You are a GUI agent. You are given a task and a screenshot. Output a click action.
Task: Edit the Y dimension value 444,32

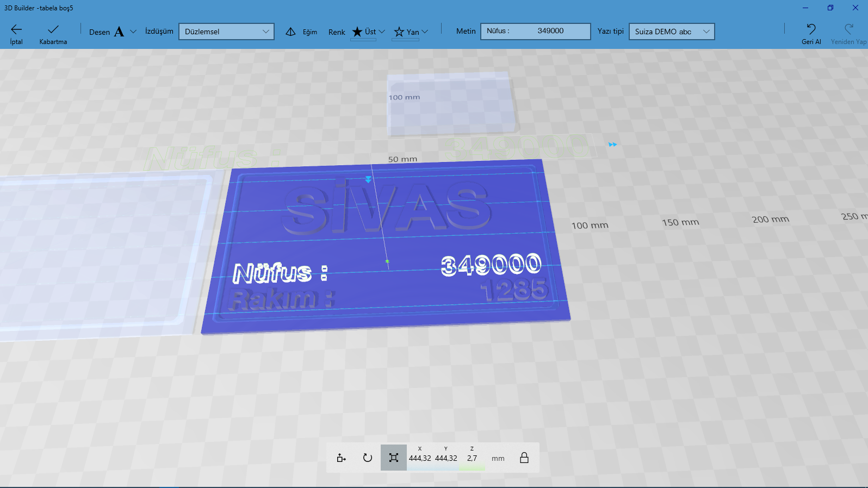point(446,458)
